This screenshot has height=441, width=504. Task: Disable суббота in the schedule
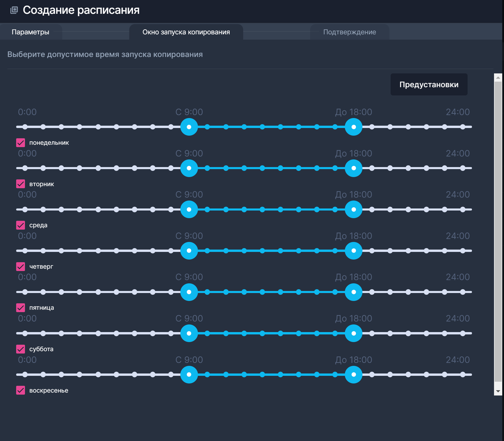click(21, 349)
